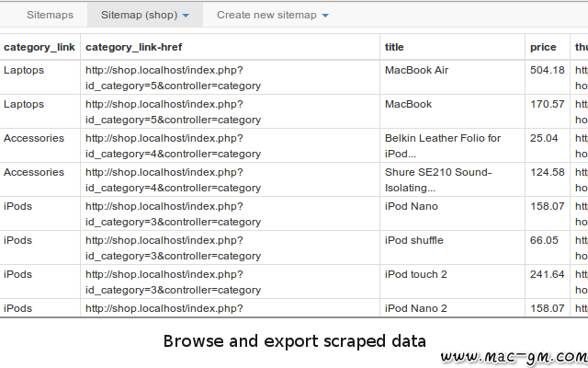This screenshot has width=588, height=368.
Task: Click the Laptops cell in the MacBook Air row
Action: click(40, 77)
